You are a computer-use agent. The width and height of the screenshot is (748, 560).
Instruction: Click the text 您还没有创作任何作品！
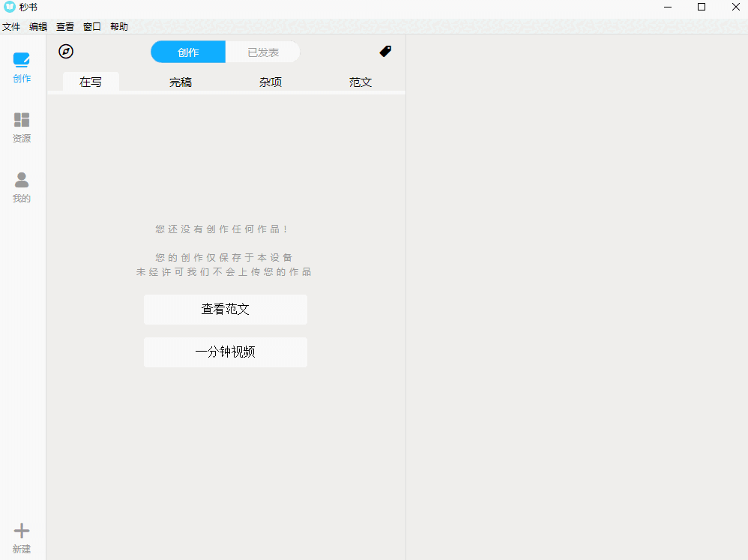[221, 229]
